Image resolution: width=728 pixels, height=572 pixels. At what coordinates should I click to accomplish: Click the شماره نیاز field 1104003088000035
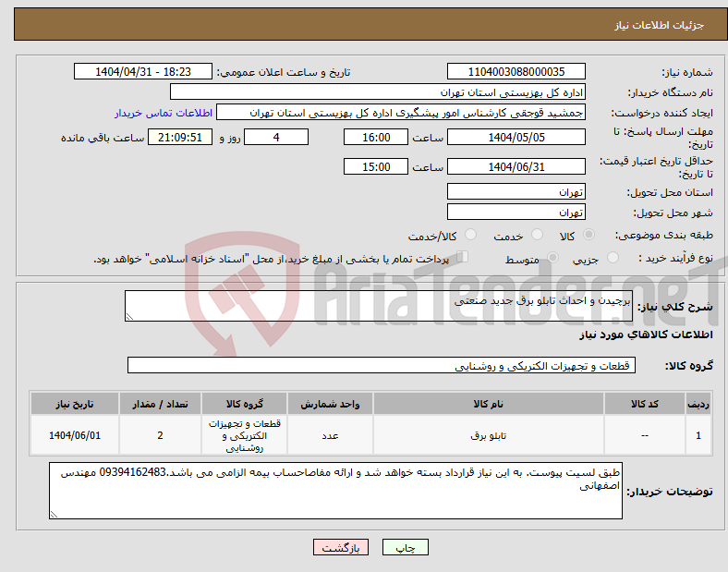point(516,71)
